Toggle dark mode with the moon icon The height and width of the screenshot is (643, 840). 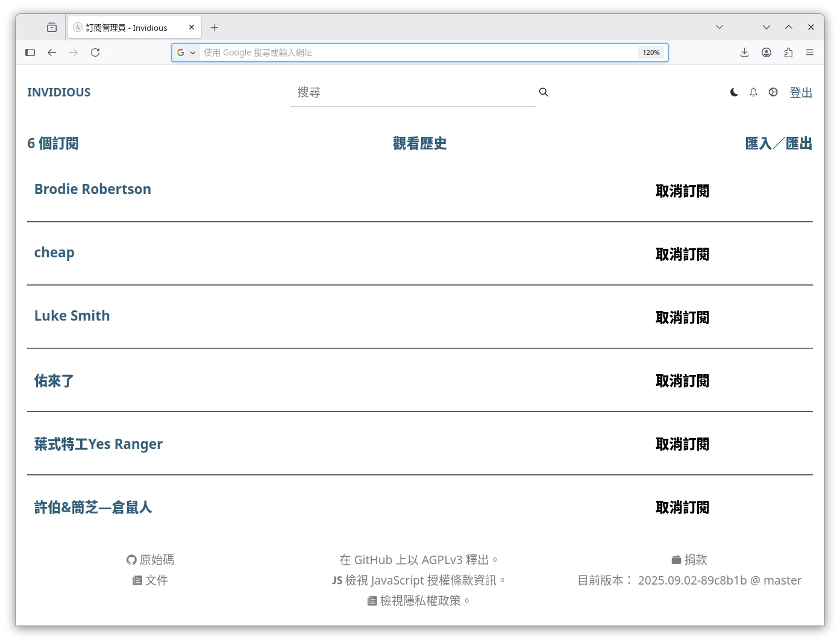pos(734,92)
